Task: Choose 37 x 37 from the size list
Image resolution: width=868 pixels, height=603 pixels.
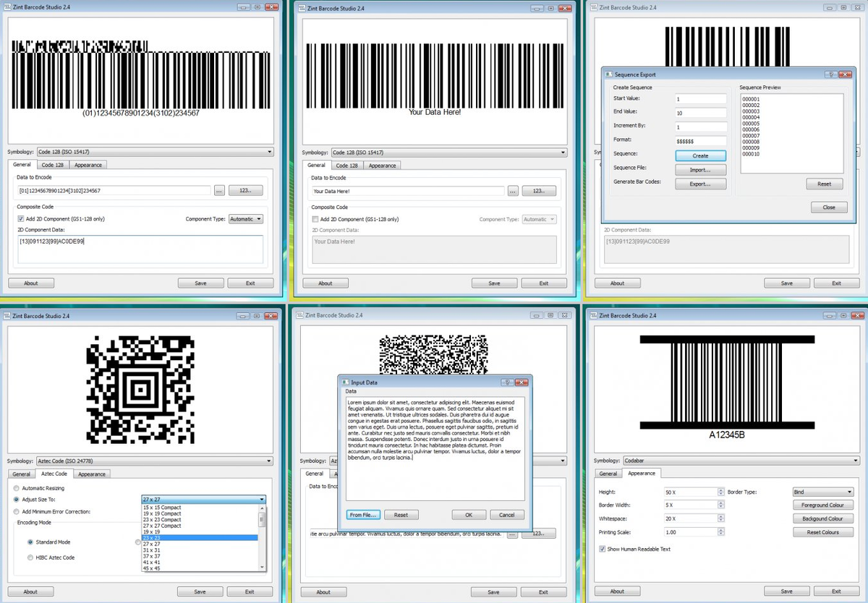Action: (200, 556)
